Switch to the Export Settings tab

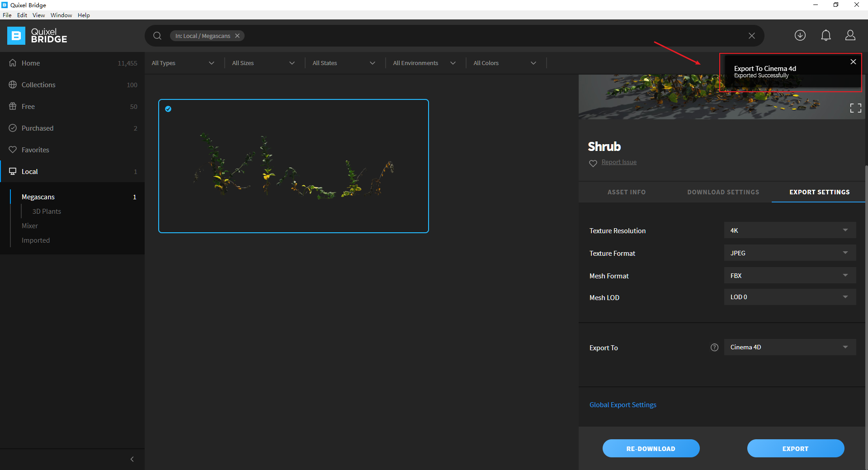[820, 192]
